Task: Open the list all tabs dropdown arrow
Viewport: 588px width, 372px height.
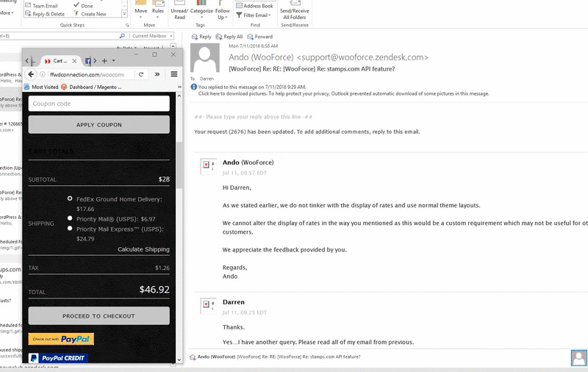Action: click(x=114, y=61)
